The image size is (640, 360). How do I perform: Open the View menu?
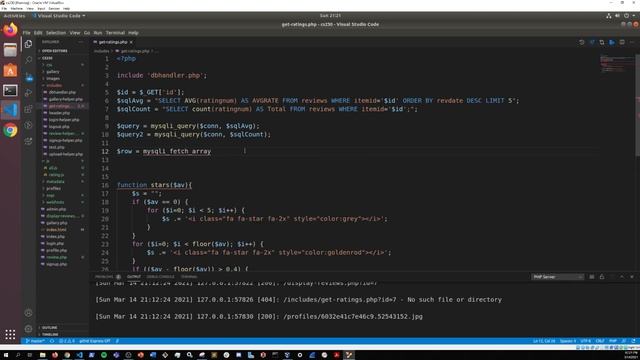(75, 33)
